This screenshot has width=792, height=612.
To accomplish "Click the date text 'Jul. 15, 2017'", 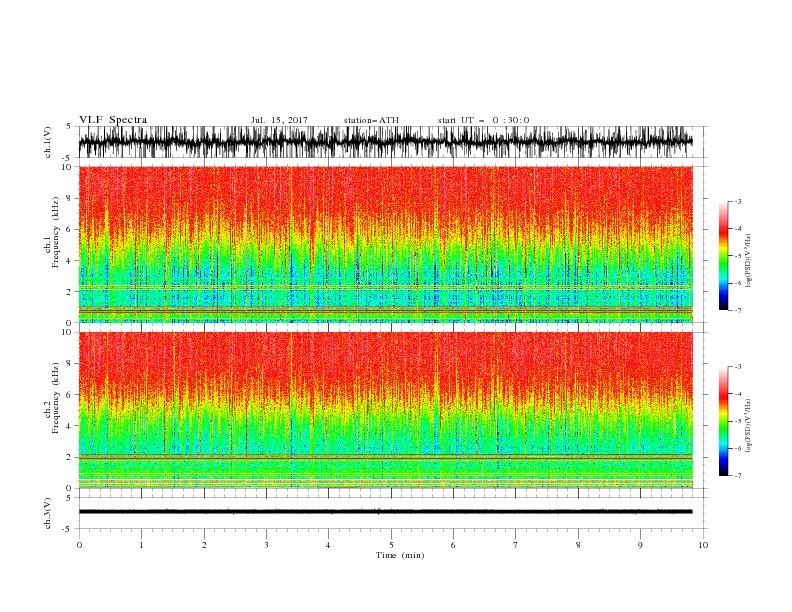I will (279, 120).
